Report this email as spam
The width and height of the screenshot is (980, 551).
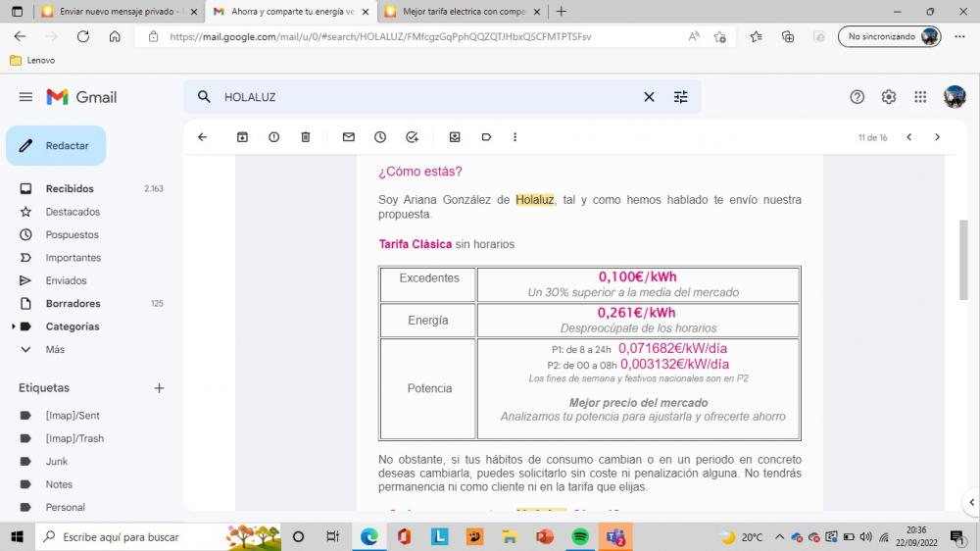click(273, 137)
